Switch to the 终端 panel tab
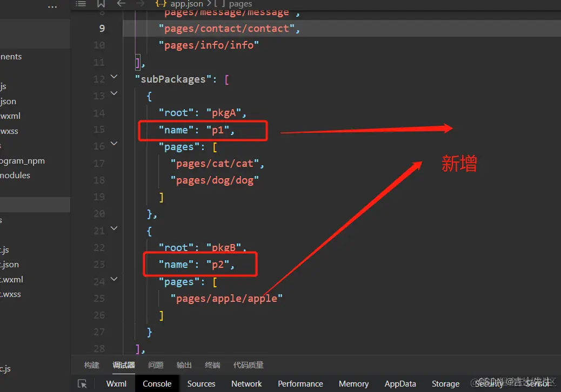 click(212, 365)
